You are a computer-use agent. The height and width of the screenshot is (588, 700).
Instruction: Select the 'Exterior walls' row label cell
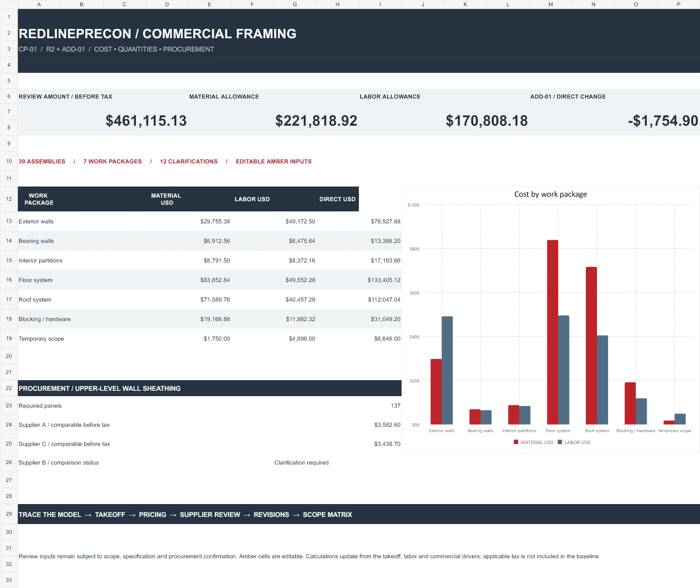[x=36, y=222]
